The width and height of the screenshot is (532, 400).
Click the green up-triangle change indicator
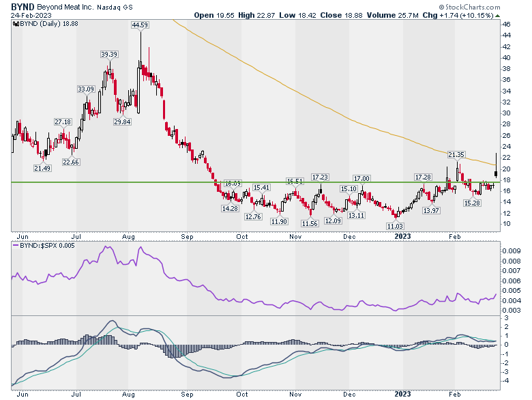click(x=497, y=16)
